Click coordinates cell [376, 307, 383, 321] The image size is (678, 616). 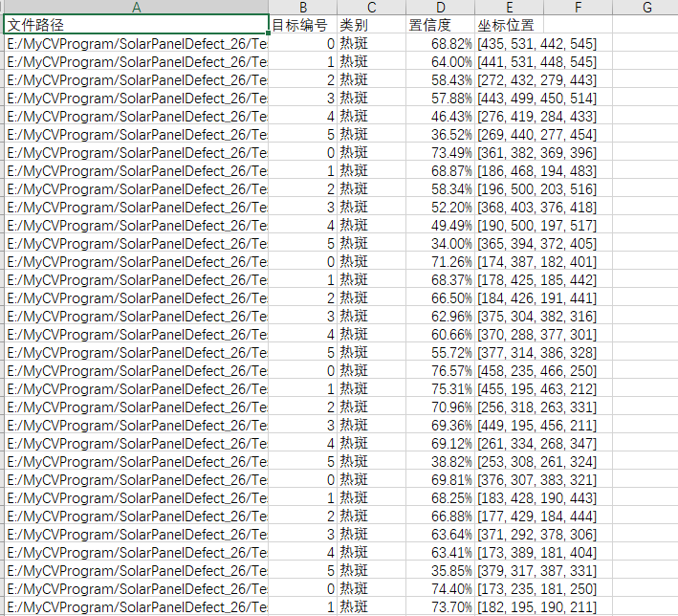tap(536, 479)
